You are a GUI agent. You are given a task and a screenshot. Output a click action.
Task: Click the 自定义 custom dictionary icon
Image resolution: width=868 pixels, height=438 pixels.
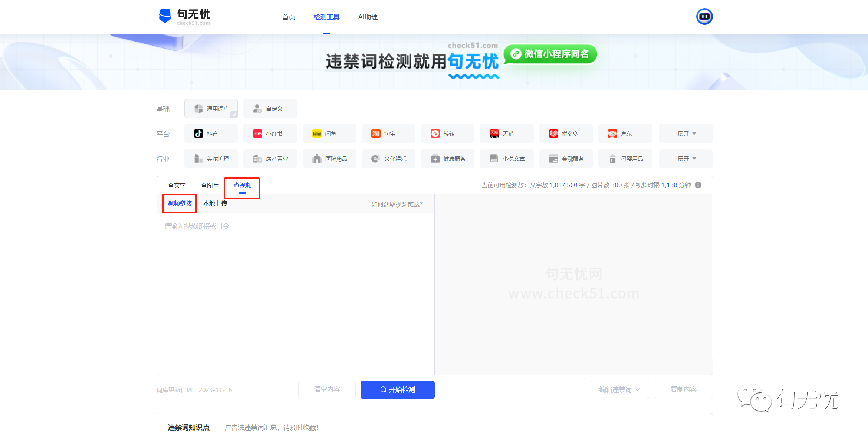point(257,109)
